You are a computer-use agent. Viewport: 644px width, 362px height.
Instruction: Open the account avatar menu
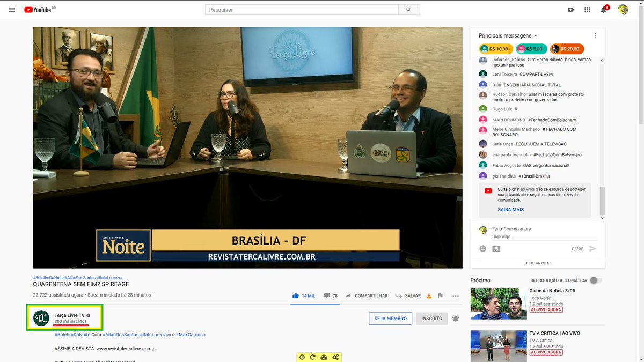pyautogui.click(x=623, y=10)
